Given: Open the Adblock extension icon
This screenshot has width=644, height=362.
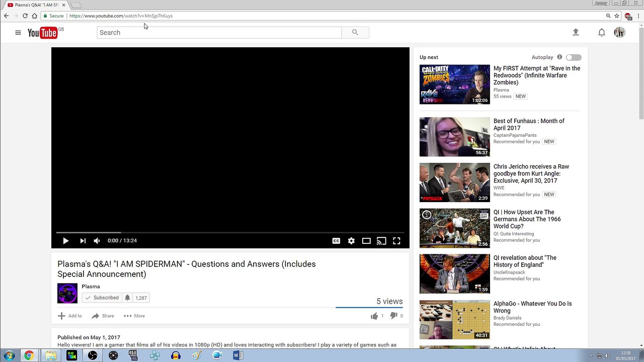Looking at the screenshot, I should [628, 16].
